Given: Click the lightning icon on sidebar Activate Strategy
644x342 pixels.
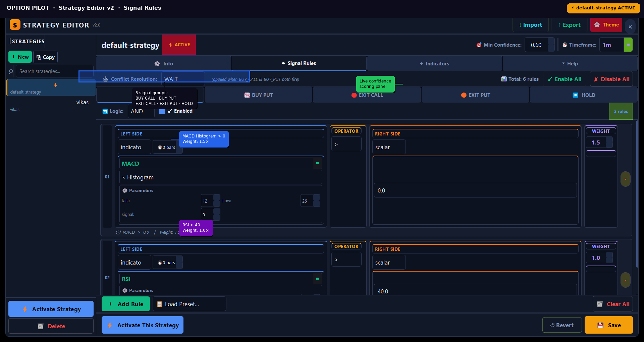Looking at the screenshot, I should [x=25, y=309].
